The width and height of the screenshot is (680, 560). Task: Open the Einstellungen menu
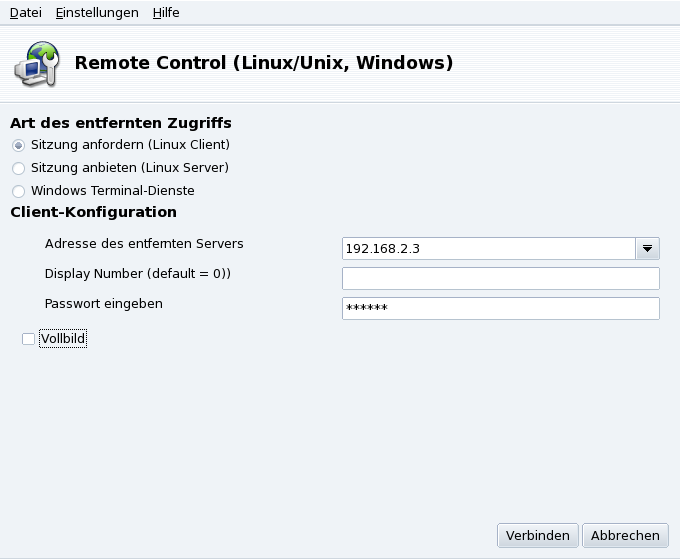pos(97,12)
